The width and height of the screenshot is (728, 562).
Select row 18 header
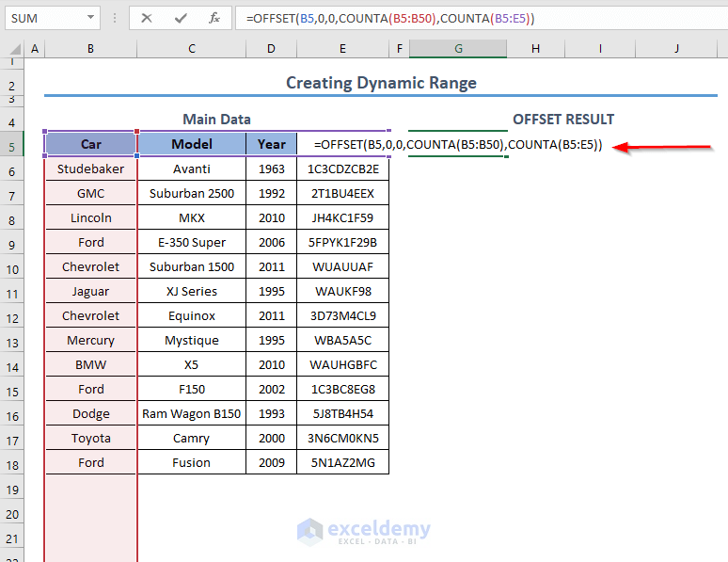tap(12, 465)
